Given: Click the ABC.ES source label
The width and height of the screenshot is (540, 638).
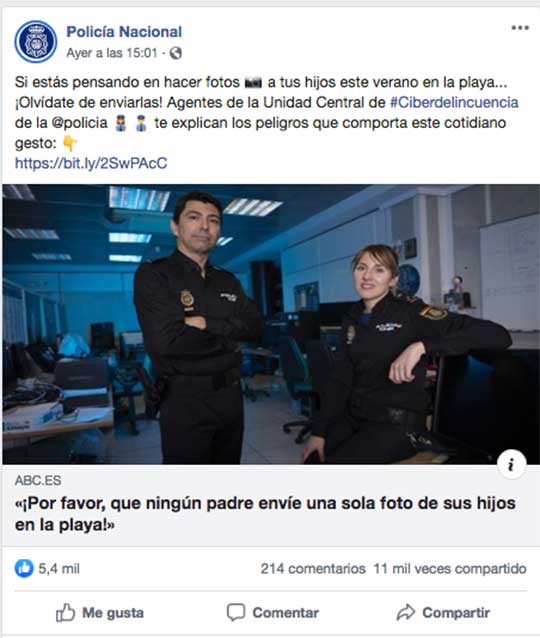Looking at the screenshot, I should point(38,481).
